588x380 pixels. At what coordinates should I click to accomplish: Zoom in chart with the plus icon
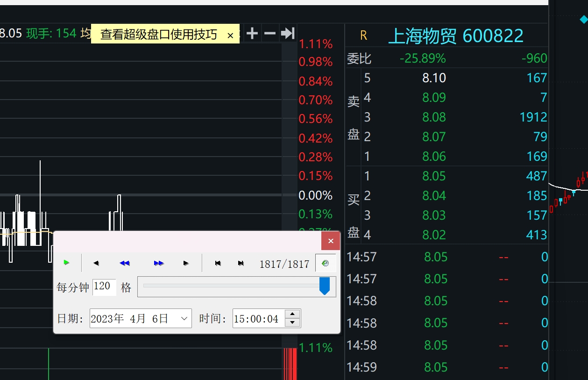[252, 33]
